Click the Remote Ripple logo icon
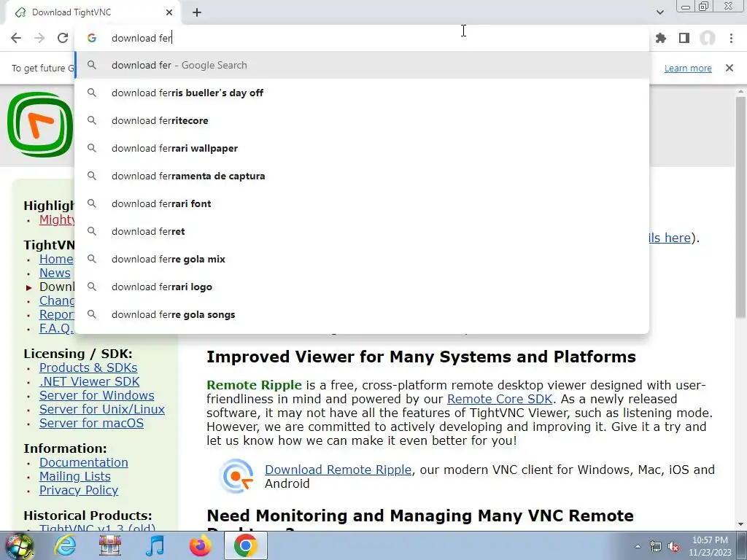The height and width of the screenshot is (560, 747). click(x=236, y=475)
